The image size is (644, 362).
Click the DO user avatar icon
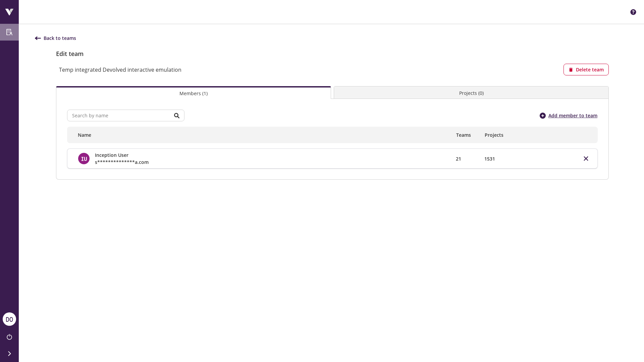click(x=9, y=319)
